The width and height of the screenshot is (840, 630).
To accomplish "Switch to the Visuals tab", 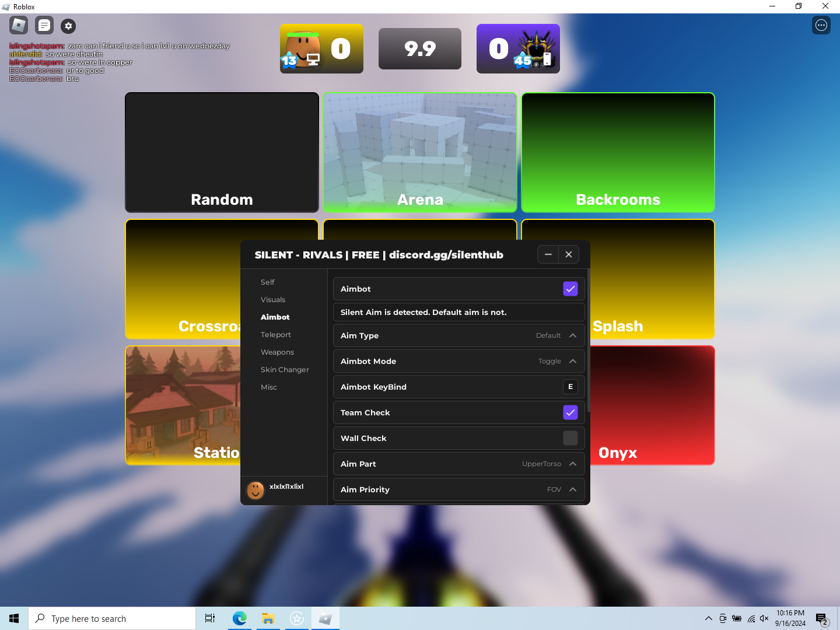I will [273, 300].
